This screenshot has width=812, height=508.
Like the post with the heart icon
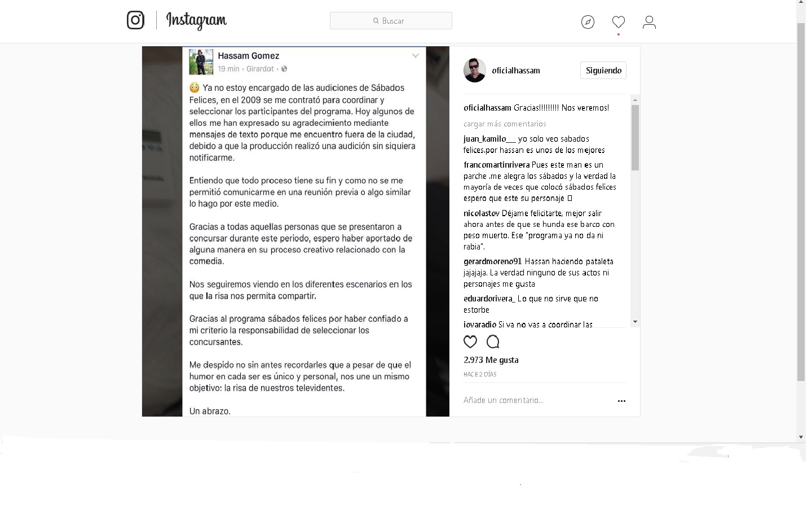(x=470, y=341)
